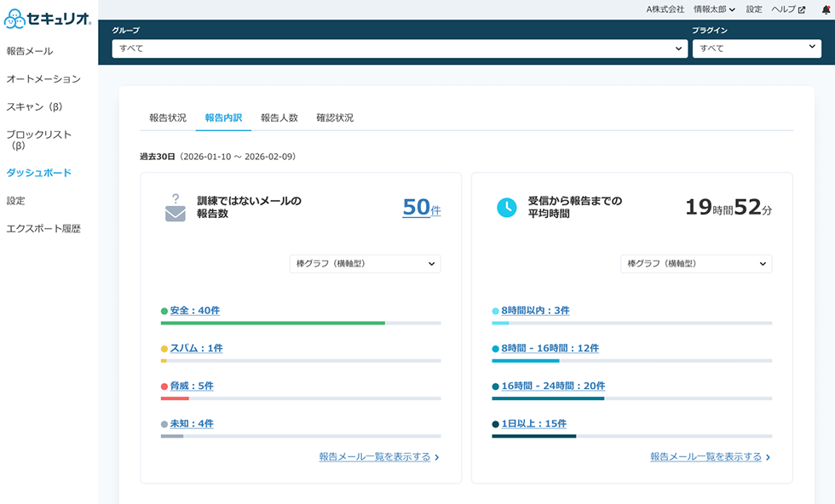
Task: Switch to the 報告状況 tab
Action: (x=168, y=117)
